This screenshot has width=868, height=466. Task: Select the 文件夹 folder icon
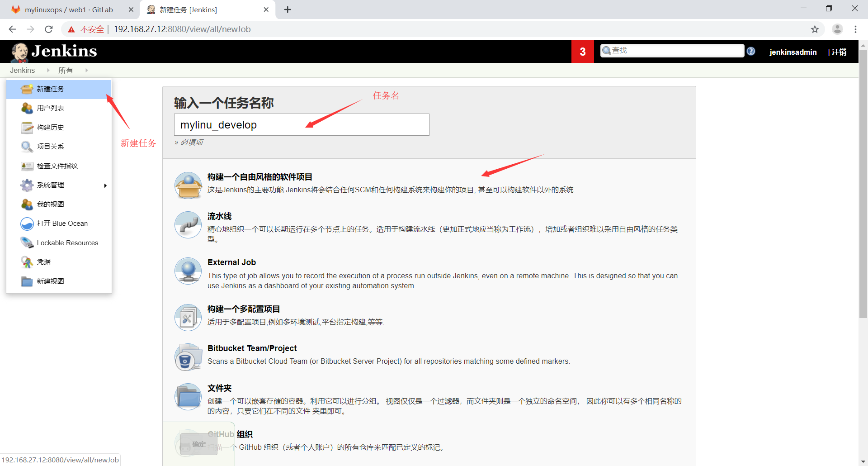188,397
